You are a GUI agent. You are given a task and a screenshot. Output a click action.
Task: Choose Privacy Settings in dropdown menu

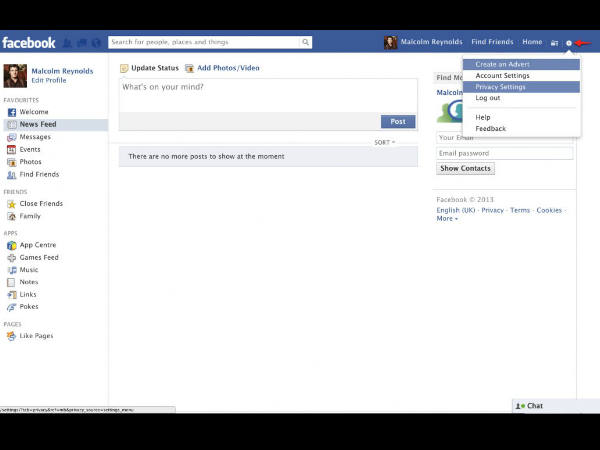[521, 87]
